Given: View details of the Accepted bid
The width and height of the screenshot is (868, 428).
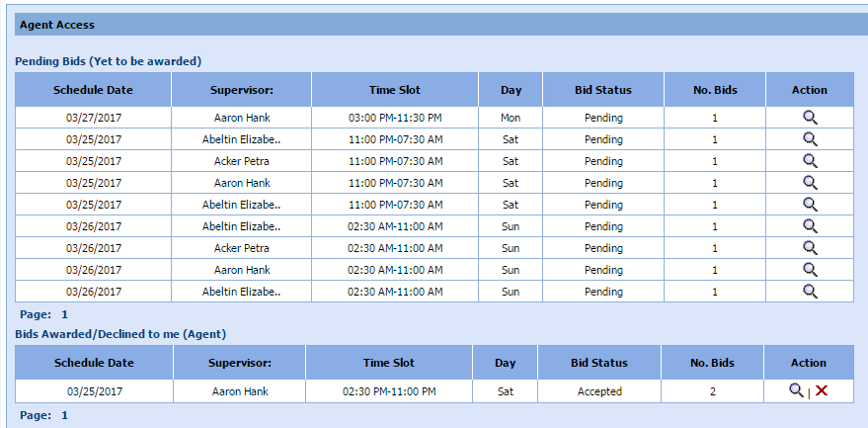Looking at the screenshot, I should pyautogui.click(x=796, y=390).
